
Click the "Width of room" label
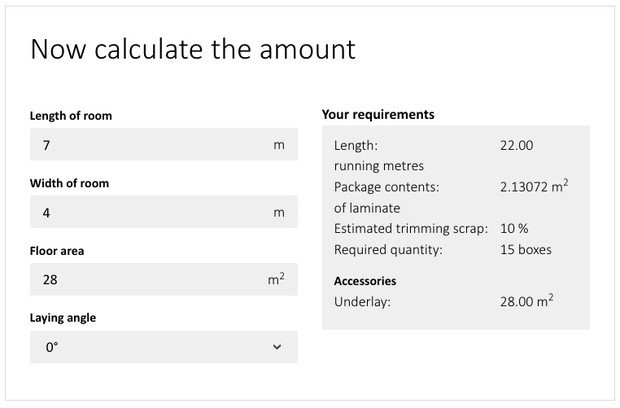tap(69, 183)
